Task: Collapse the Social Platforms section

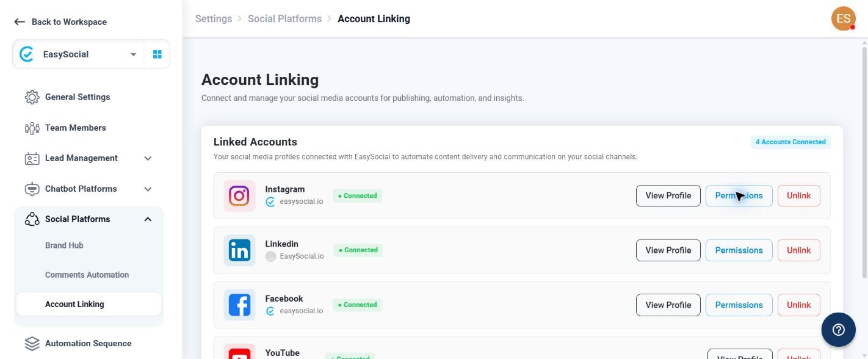Action: (148, 219)
